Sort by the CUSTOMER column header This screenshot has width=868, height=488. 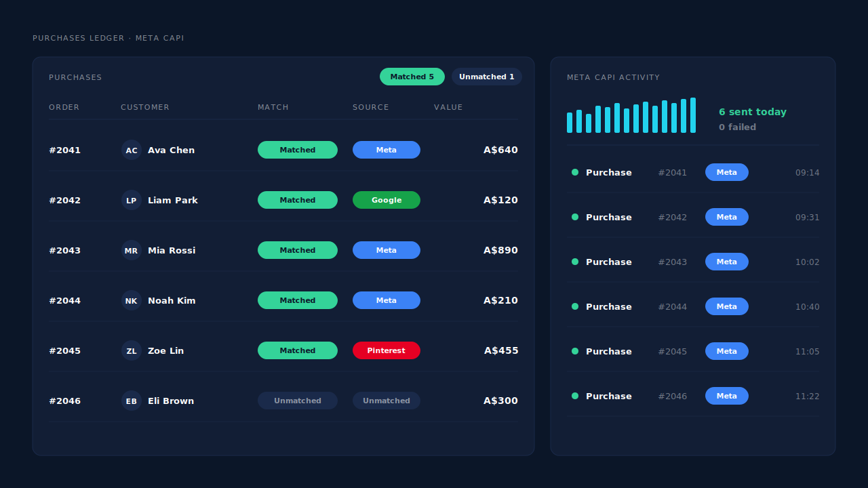coord(145,107)
